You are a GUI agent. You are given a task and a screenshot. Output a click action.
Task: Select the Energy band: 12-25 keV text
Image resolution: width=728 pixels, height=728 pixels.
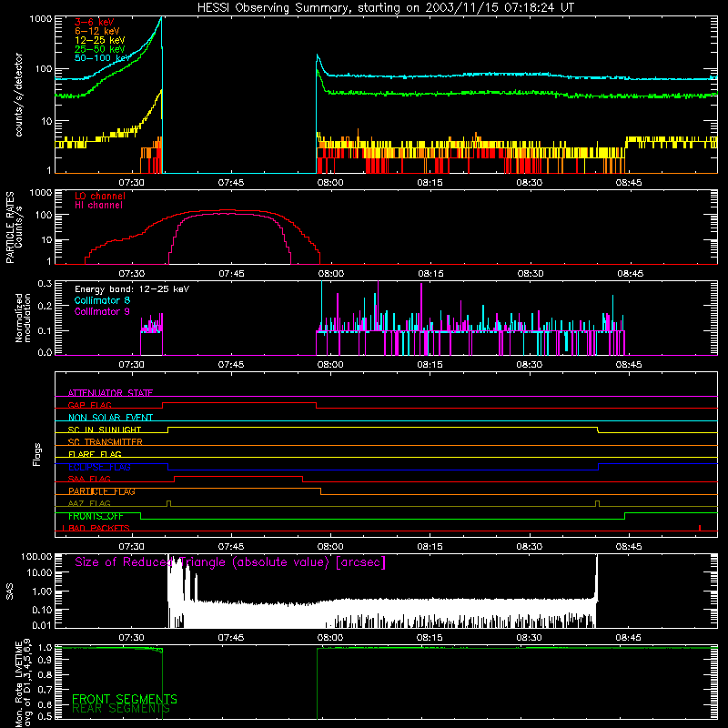coord(132,289)
